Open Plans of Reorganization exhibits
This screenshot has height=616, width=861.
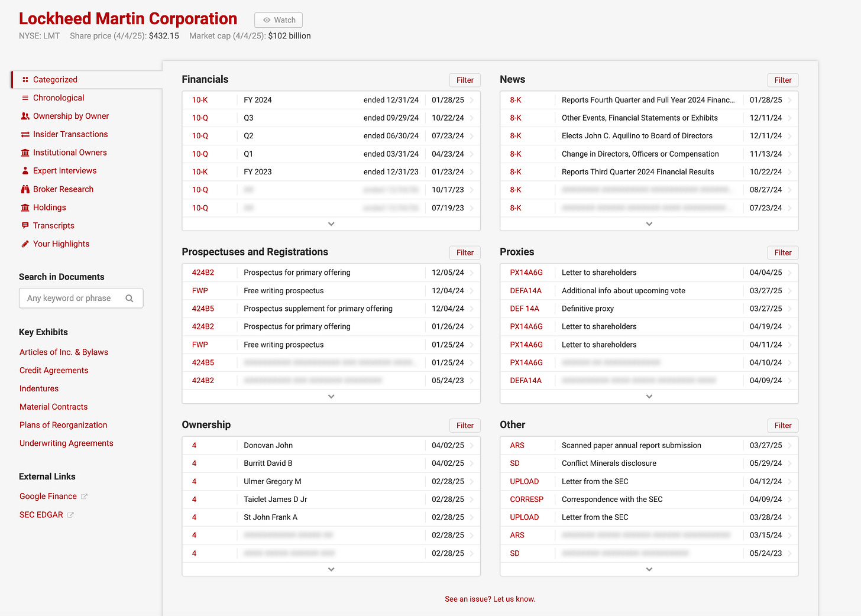[63, 425]
